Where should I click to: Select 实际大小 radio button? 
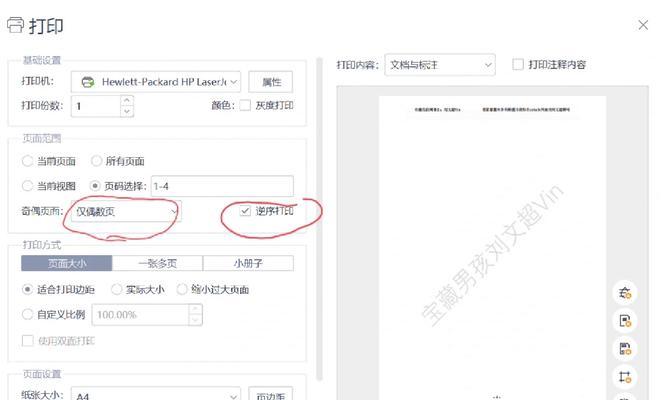[116, 290]
